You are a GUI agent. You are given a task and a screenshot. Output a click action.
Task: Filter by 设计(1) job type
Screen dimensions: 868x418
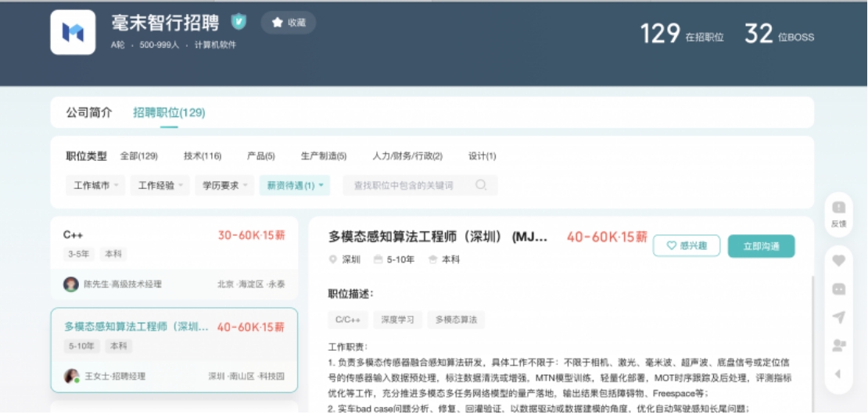[482, 156]
